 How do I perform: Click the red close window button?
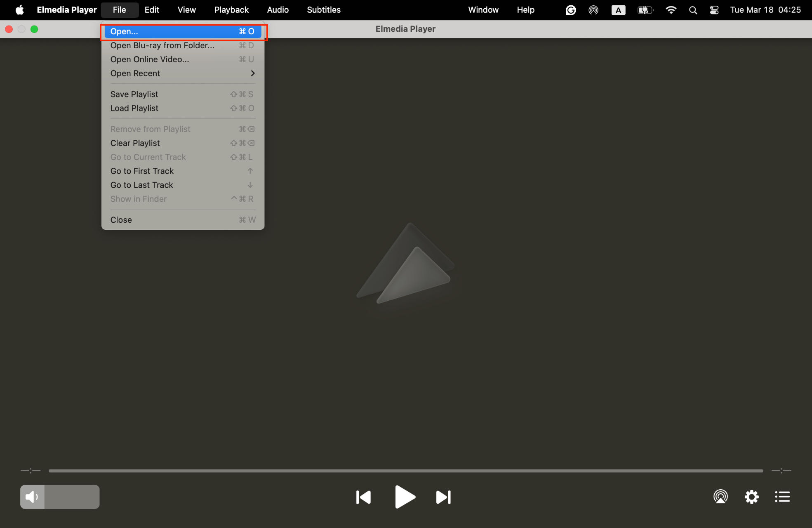pos(9,29)
